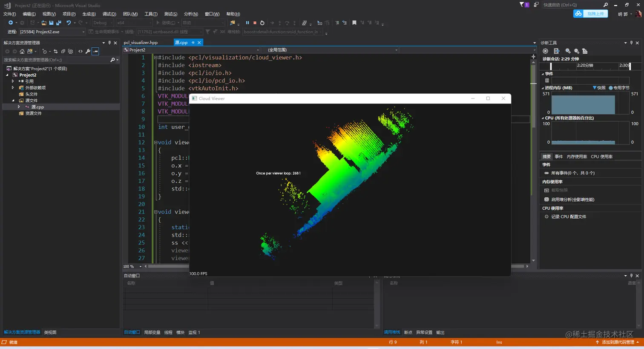The image size is (644, 349).
Task: Open the Project2 scope dropdown in editor
Action: [x=191, y=50]
